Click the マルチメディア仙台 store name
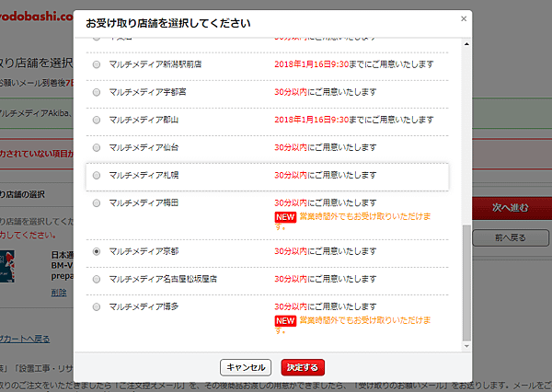 (x=144, y=147)
